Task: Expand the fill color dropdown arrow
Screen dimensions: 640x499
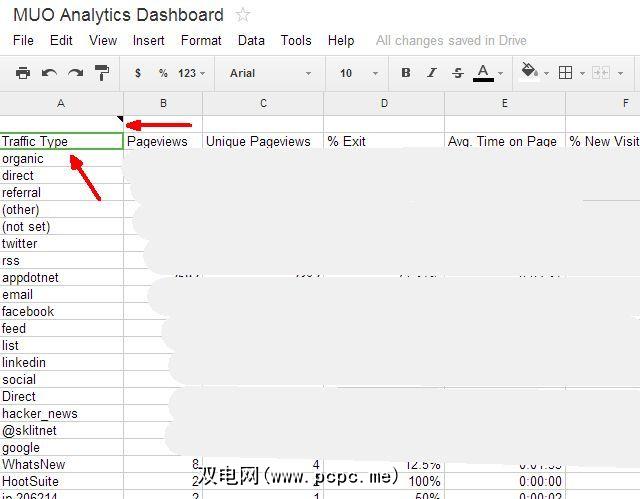Action: click(x=547, y=74)
